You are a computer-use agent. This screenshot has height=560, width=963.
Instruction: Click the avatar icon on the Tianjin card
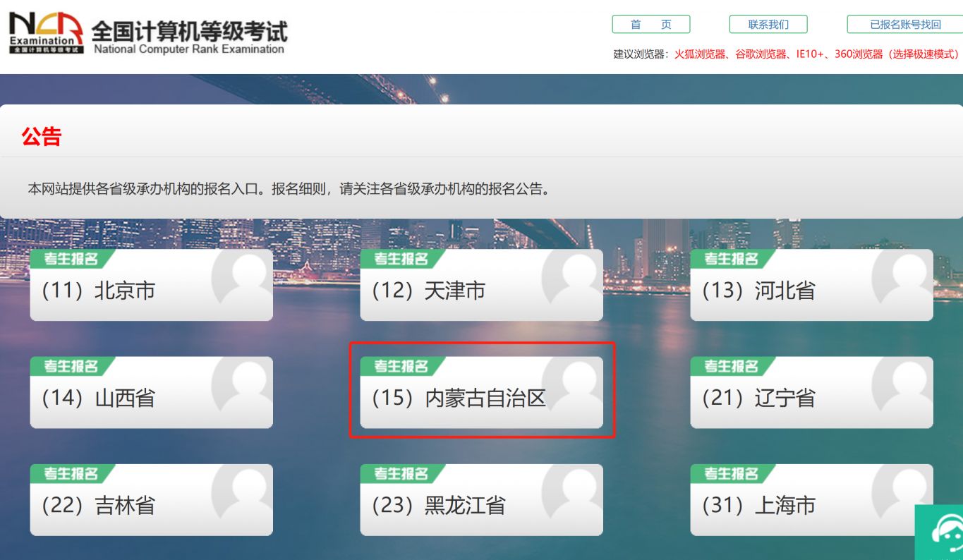[572, 277]
